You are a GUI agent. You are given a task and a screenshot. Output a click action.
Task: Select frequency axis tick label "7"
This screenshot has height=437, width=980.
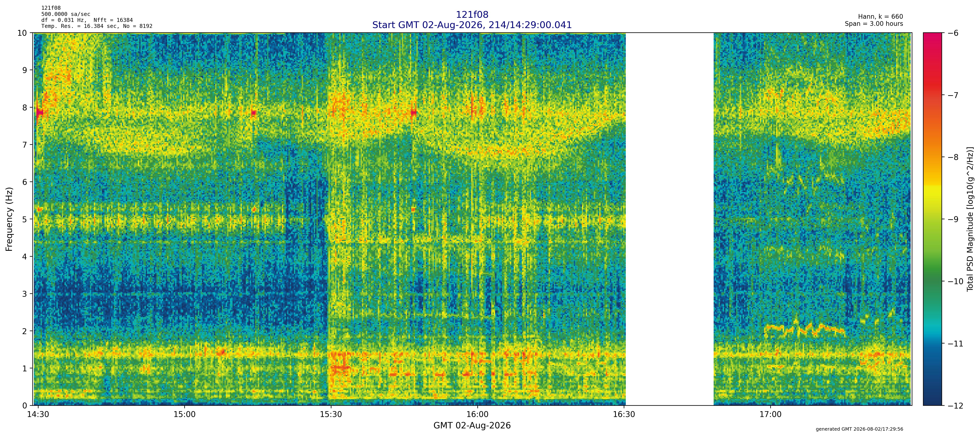click(25, 145)
